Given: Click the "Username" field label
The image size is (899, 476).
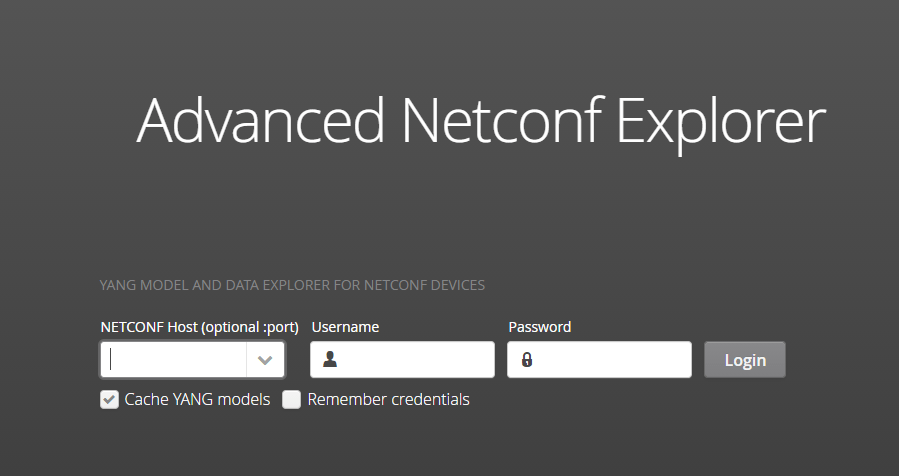Looking at the screenshot, I should (x=345, y=327).
